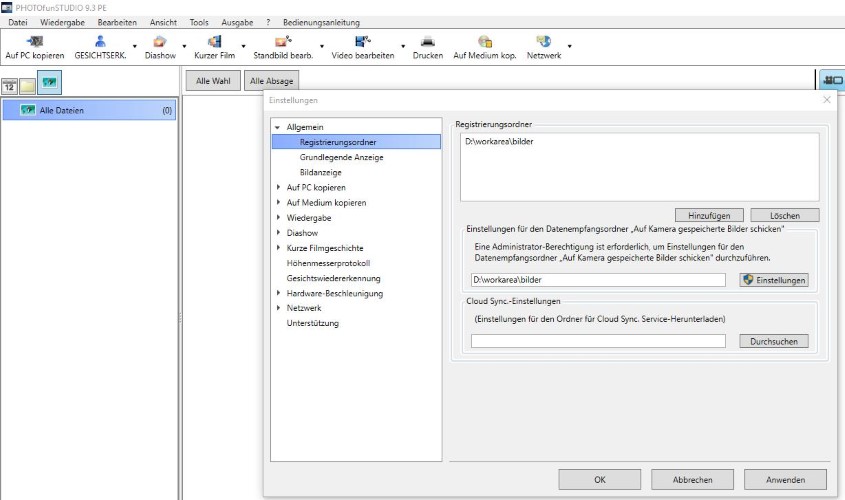Image resolution: width=845 pixels, height=500 pixels.
Task: Expand the Kurze Filmgeschichte tree node
Action: tap(278, 247)
